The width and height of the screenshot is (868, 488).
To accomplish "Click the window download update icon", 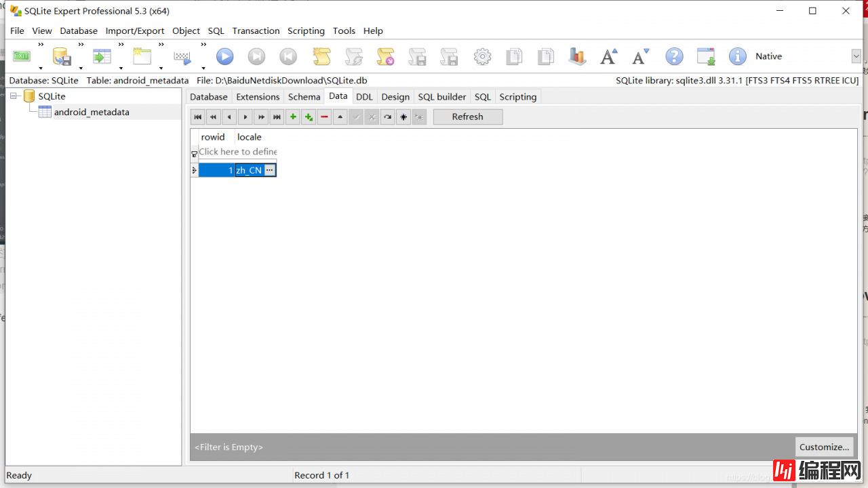I will point(706,56).
